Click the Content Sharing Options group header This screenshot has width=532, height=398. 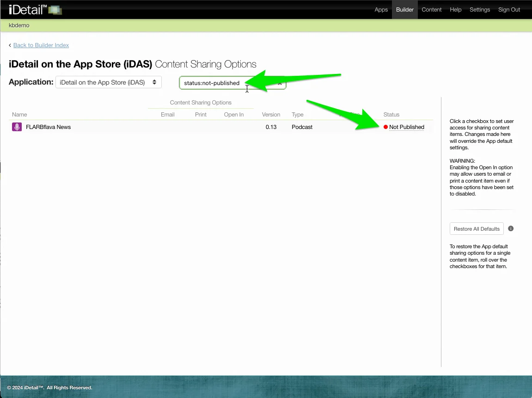201,103
